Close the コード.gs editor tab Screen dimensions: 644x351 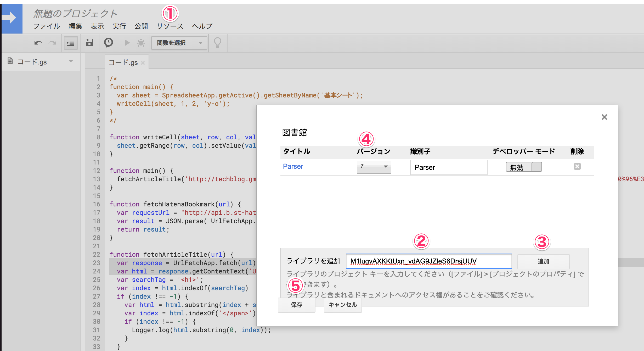tap(143, 63)
